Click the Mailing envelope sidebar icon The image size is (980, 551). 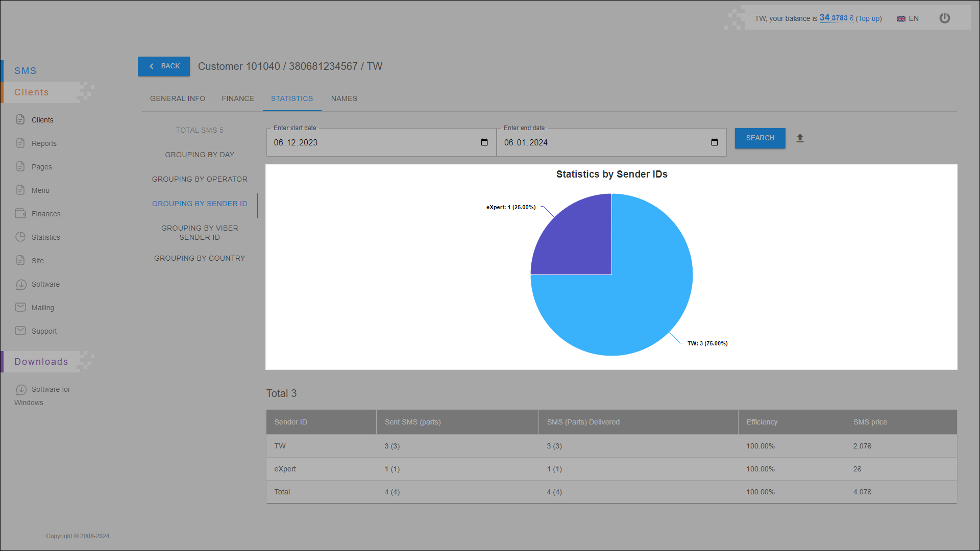pyautogui.click(x=20, y=307)
